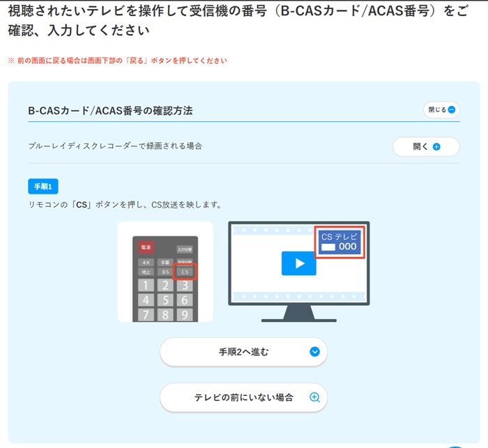Click the 入力切替 button on the remote
The image size is (488, 448).
click(184, 249)
